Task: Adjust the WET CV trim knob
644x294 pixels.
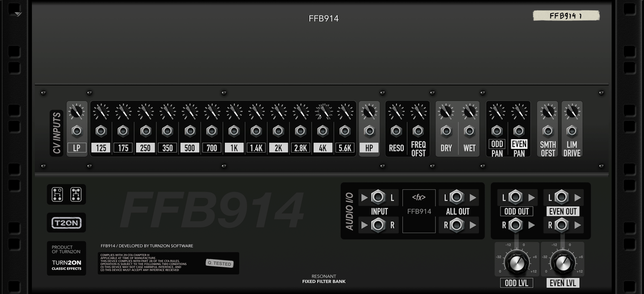Action: pos(469,112)
